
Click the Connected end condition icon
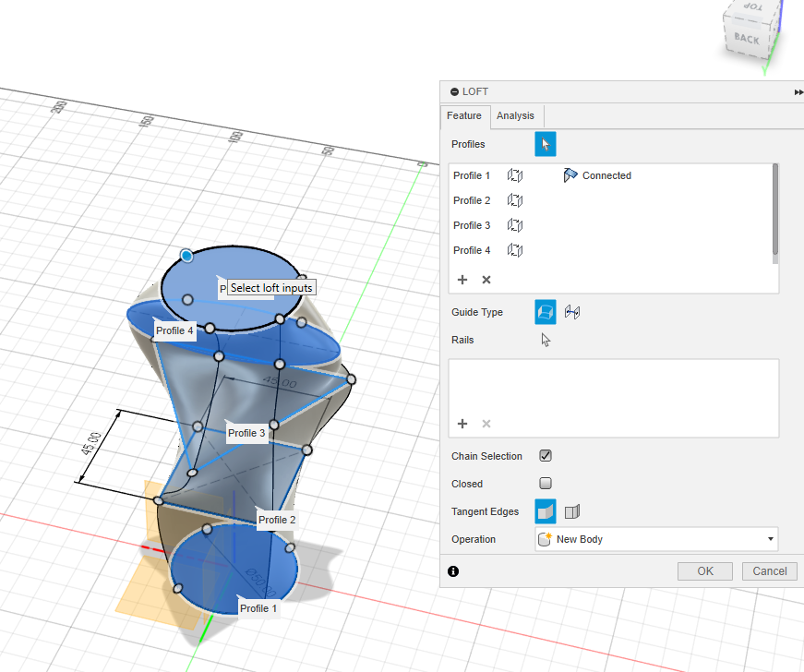pos(570,175)
